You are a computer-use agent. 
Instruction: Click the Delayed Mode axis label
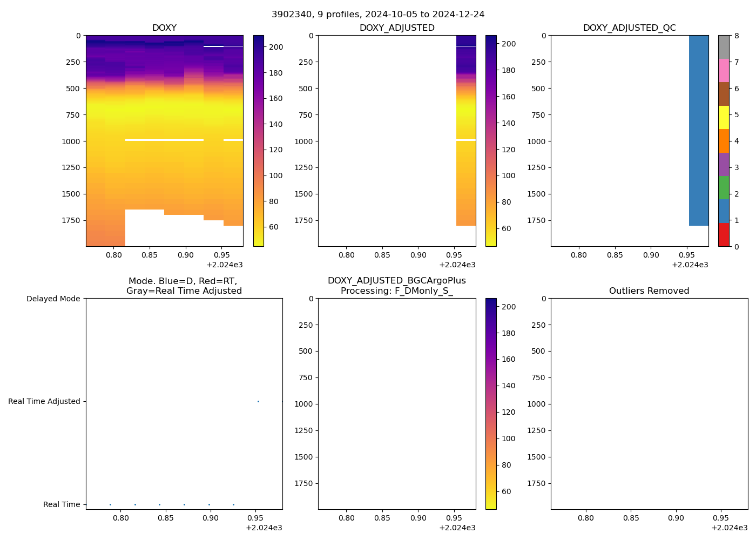(53, 299)
